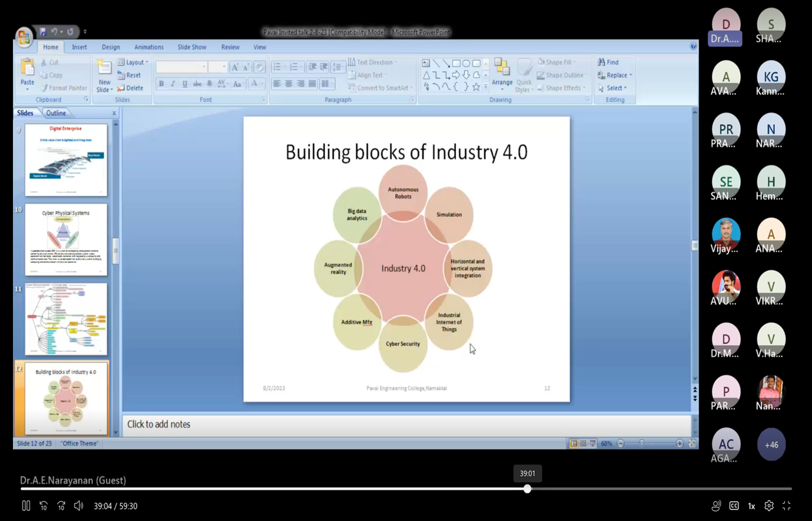Show the +46 additional participants

point(771,445)
